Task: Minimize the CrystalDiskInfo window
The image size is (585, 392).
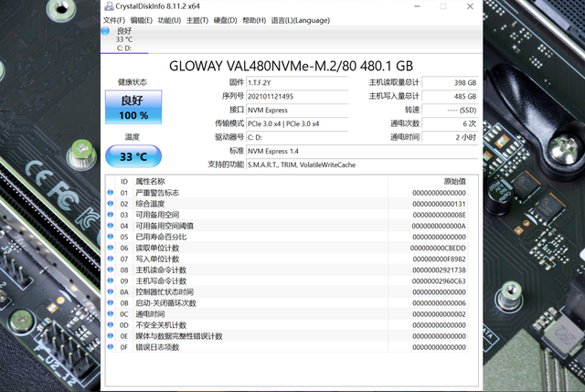Action: click(x=417, y=6)
